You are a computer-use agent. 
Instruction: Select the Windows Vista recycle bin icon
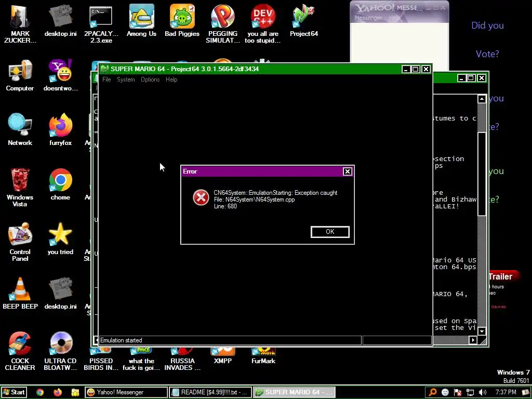[20, 187]
